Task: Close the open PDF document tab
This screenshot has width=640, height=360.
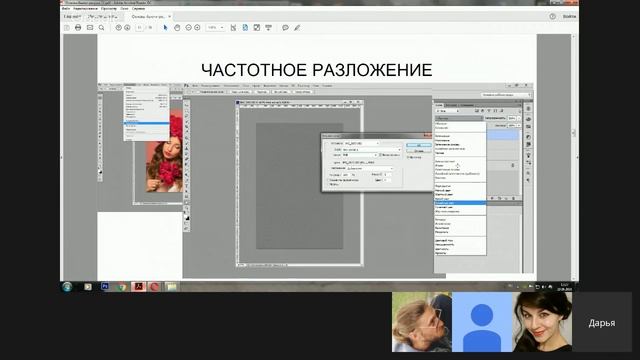Action: [170, 17]
